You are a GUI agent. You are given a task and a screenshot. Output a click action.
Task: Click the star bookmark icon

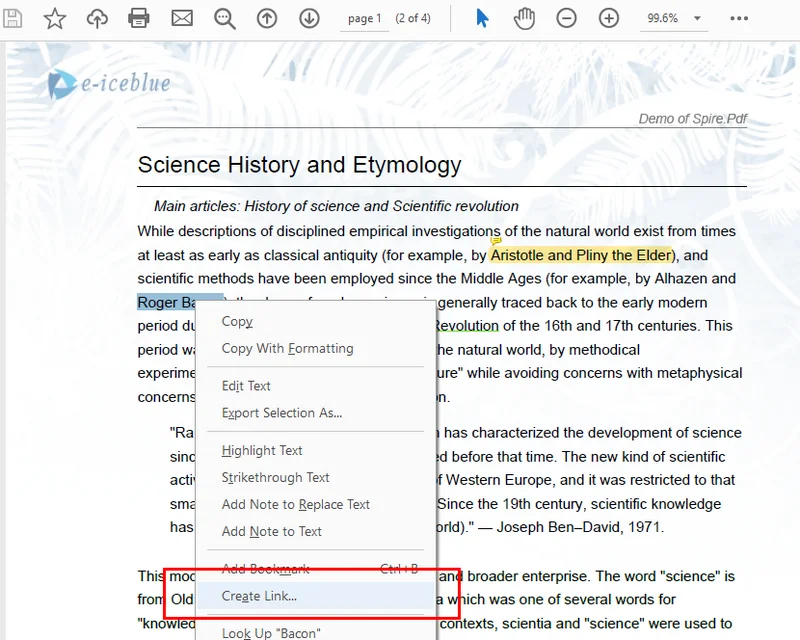point(55,18)
